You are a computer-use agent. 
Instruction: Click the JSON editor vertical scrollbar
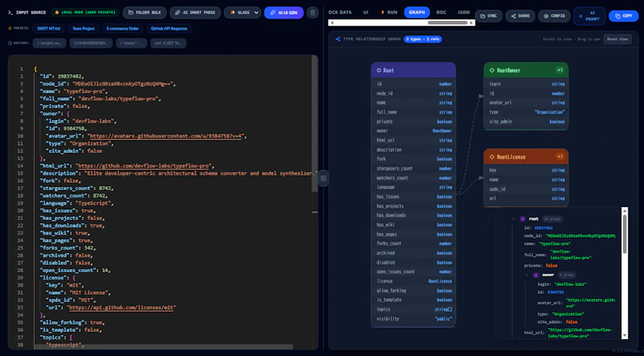tap(315, 123)
